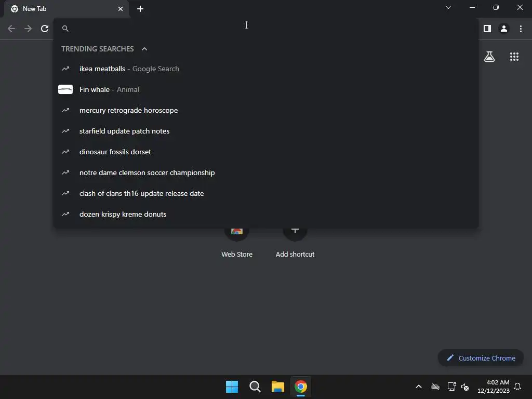Viewport: 532px width, 399px height.
Task: Select the New Tab tab
Action: pyautogui.click(x=66, y=9)
